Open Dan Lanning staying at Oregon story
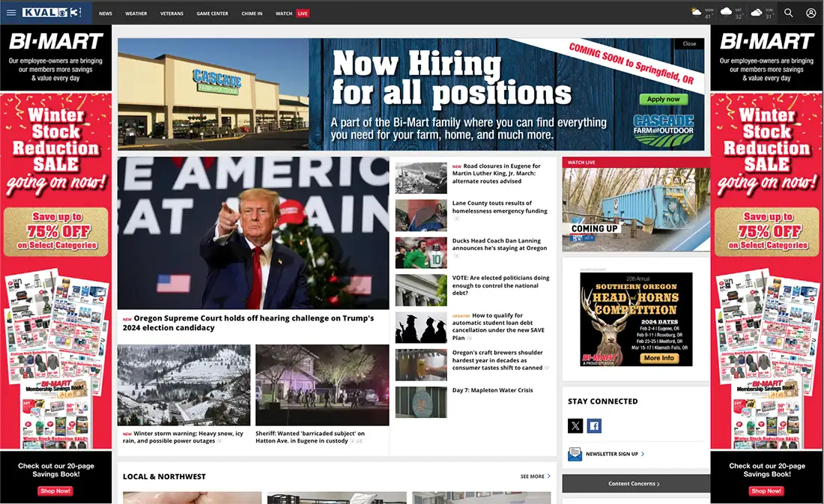Image resolution: width=824 pixels, height=504 pixels. coord(500,244)
